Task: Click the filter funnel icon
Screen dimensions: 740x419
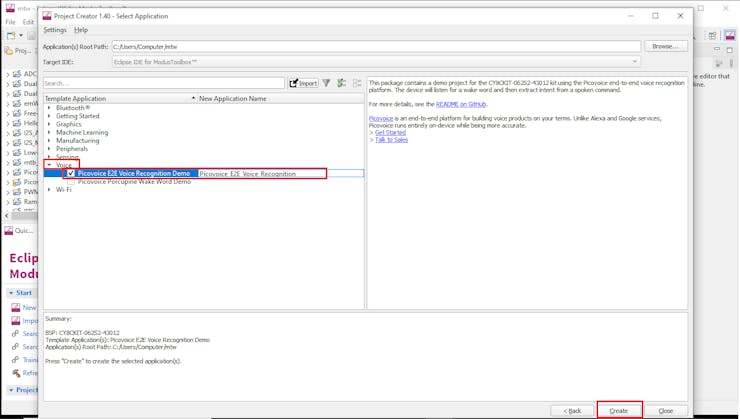Action: click(326, 83)
